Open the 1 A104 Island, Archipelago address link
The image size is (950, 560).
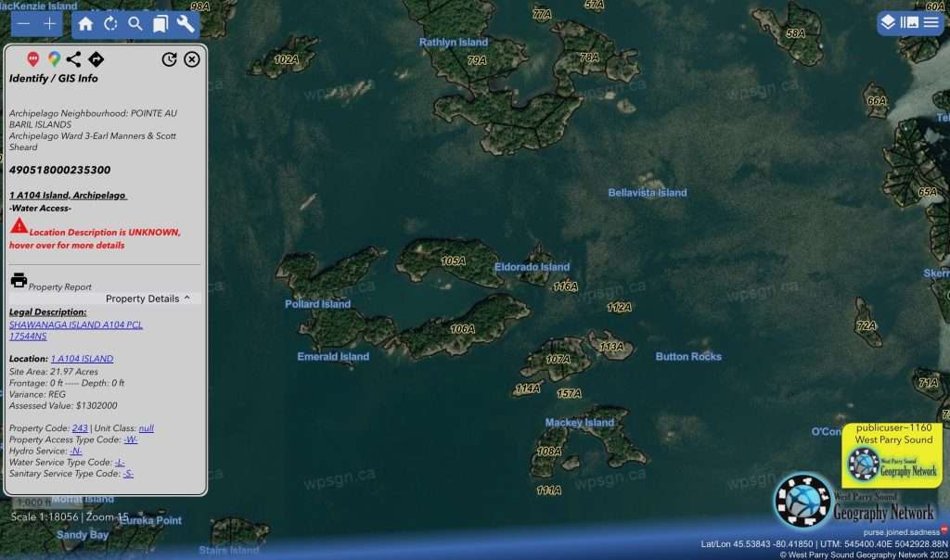(68, 195)
